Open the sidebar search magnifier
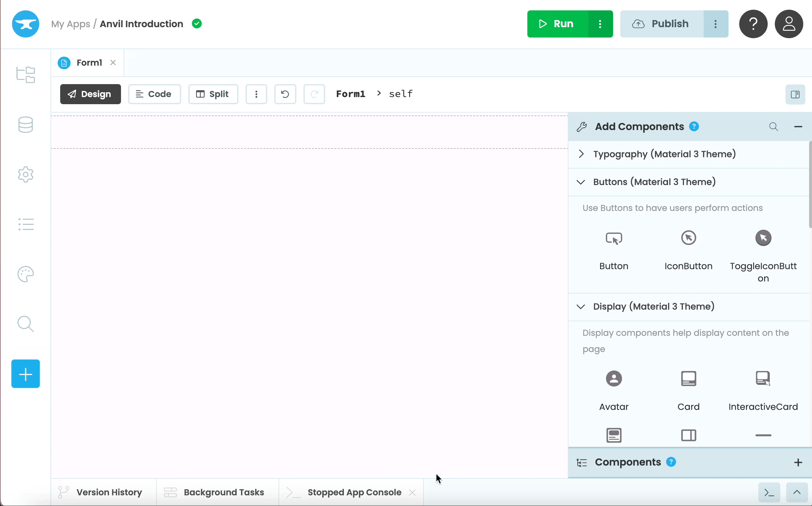The image size is (812, 506). click(x=26, y=324)
